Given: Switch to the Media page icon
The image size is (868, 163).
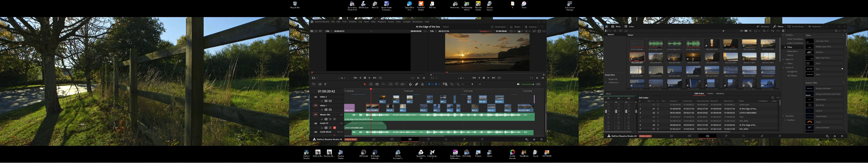Looking at the screenshot, I should click(374, 139).
